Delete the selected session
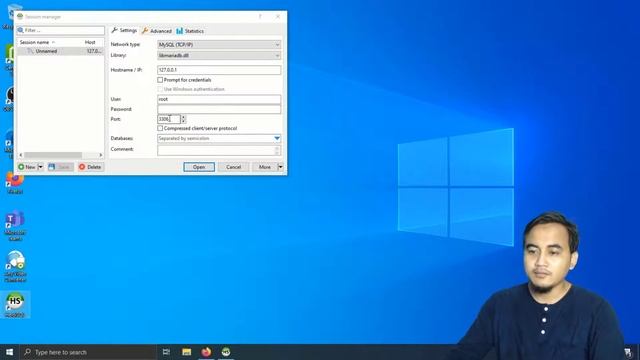 pyautogui.click(x=90, y=167)
